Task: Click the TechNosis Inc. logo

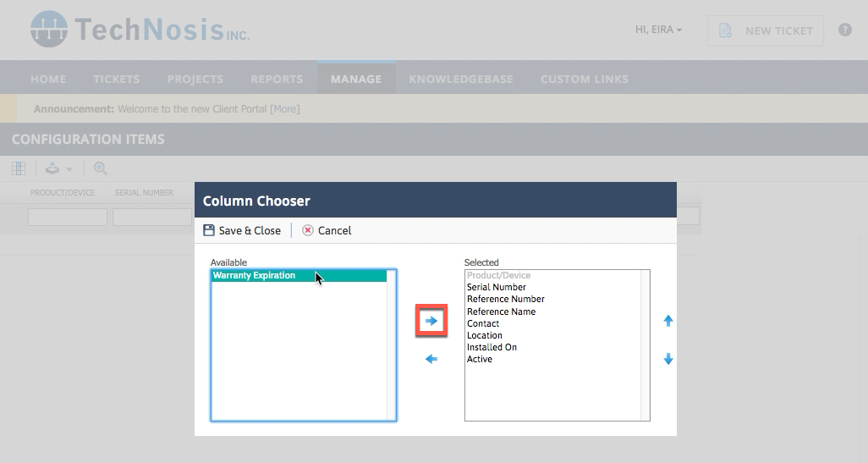Action: [140, 29]
